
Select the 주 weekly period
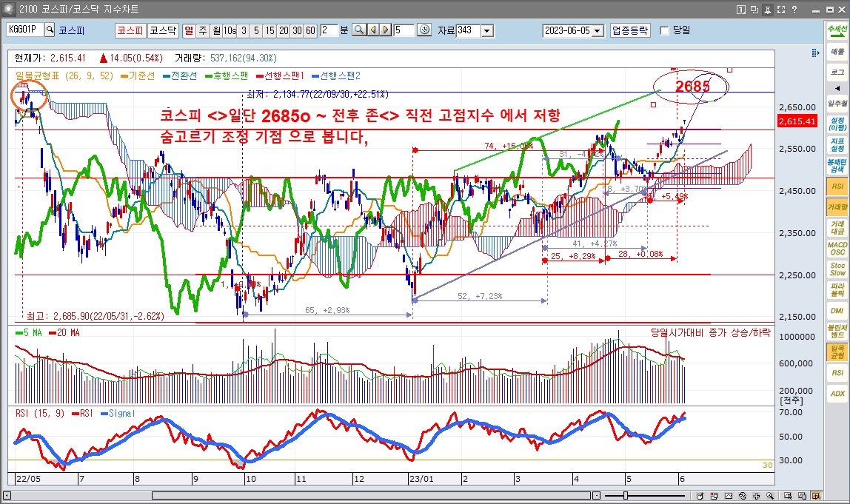point(203,30)
